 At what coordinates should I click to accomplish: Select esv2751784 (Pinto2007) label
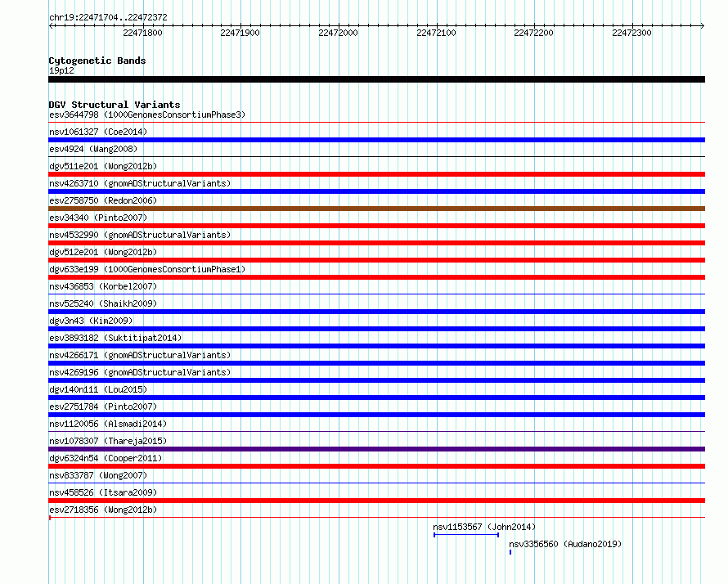(103, 407)
